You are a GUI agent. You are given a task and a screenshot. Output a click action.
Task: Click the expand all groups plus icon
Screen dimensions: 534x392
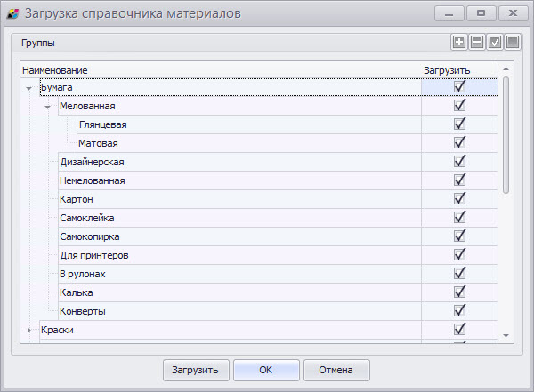pyautogui.click(x=459, y=42)
